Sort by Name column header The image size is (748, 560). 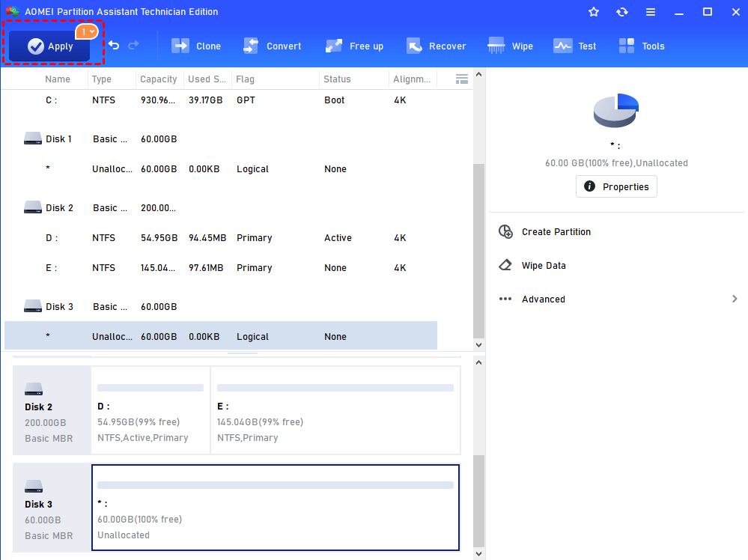coord(57,79)
